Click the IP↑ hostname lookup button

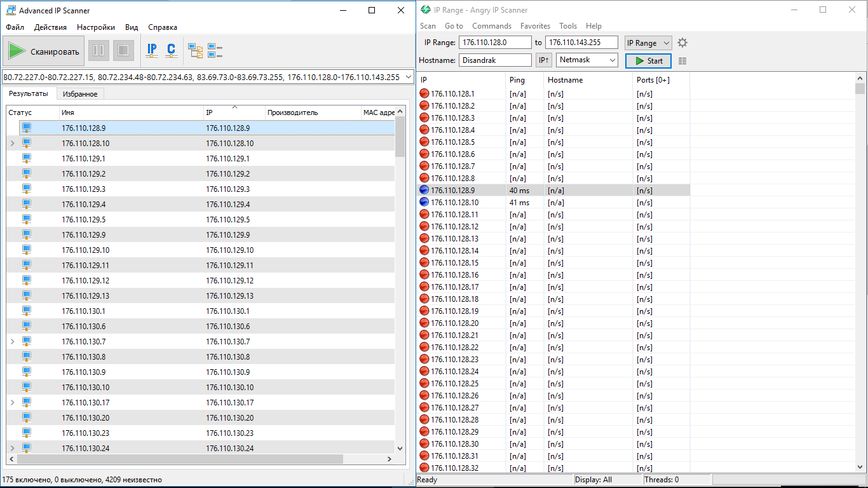click(543, 60)
